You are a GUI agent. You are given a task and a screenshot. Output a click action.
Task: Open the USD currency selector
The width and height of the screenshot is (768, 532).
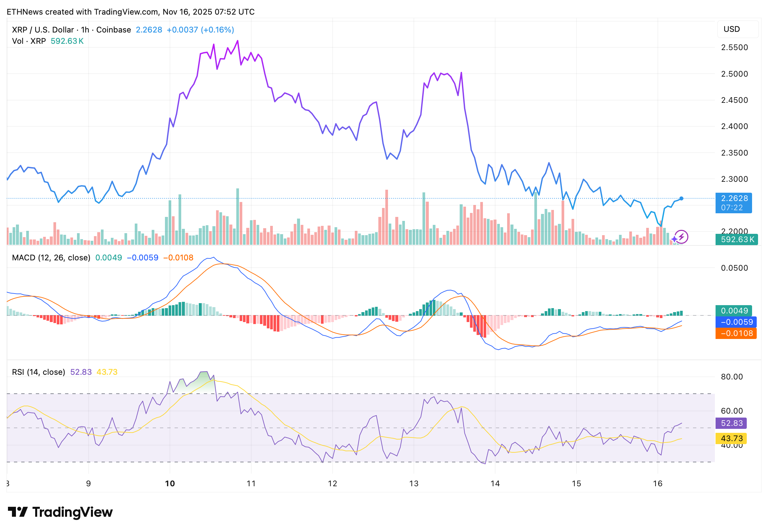coord(737,29)
